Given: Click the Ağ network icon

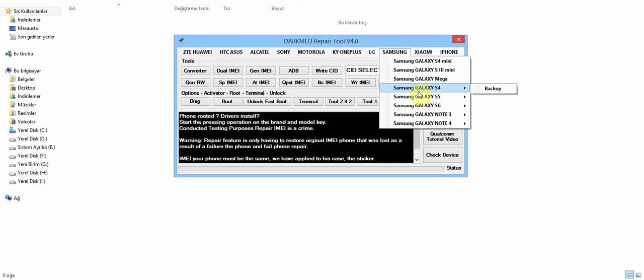Looking at the screenshot, I should click(8, 198).
